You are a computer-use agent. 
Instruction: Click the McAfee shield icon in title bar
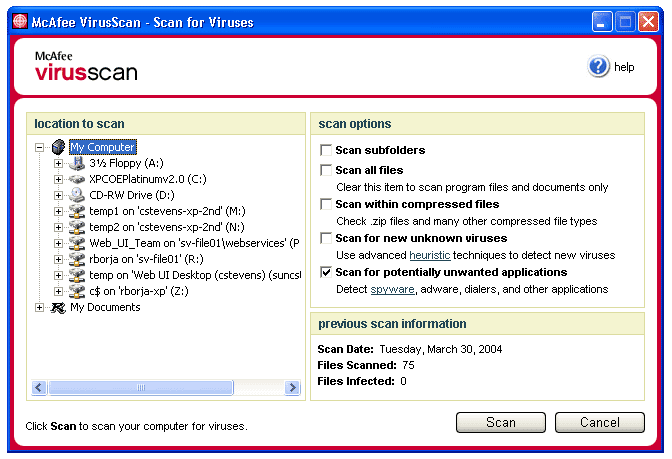pyautogui.click(x=20, y=21)
